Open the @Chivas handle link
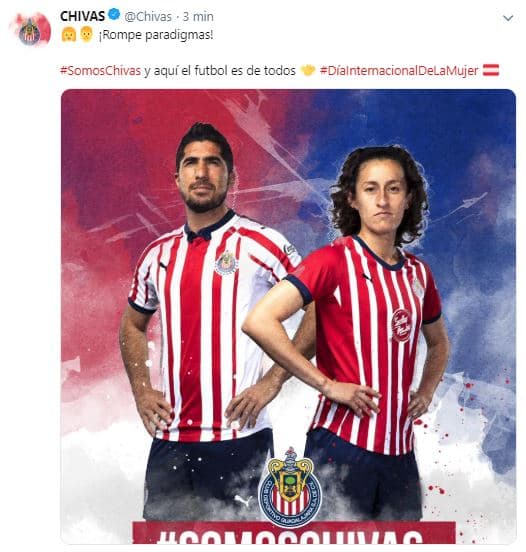This screenshot has height=552, width=526. pos(148,17)
